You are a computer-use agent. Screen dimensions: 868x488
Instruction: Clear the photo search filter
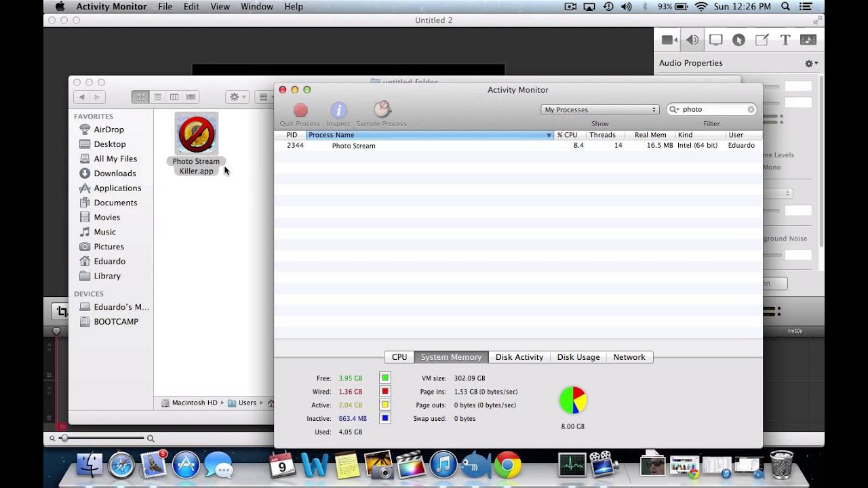coord(751,109)
